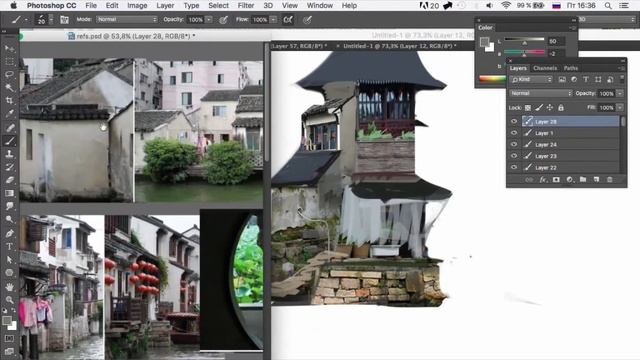Hide Layer 1 visibility eye

(514, 133)
